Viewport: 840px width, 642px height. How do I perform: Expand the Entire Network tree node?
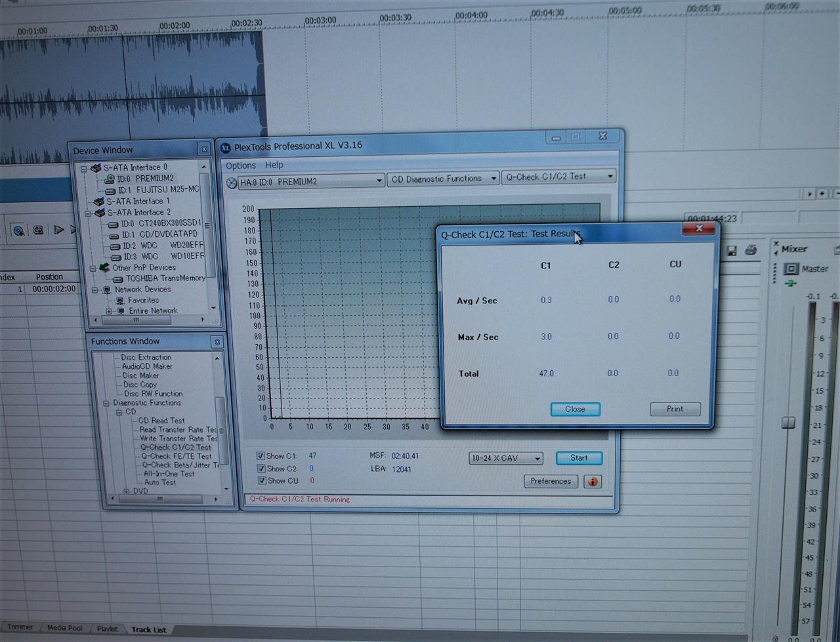110,311
